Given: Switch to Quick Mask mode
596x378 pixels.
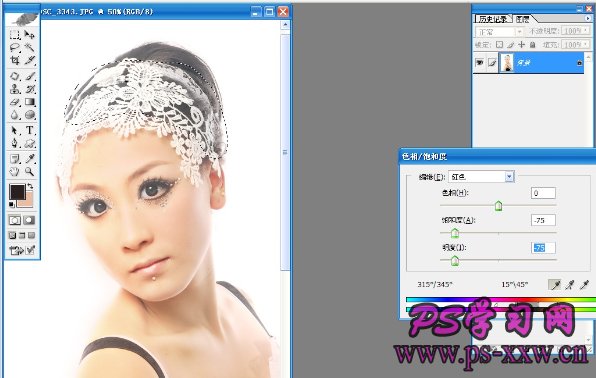Looking at the screenshot, I should pyautogui.click(x=29, y=220).
